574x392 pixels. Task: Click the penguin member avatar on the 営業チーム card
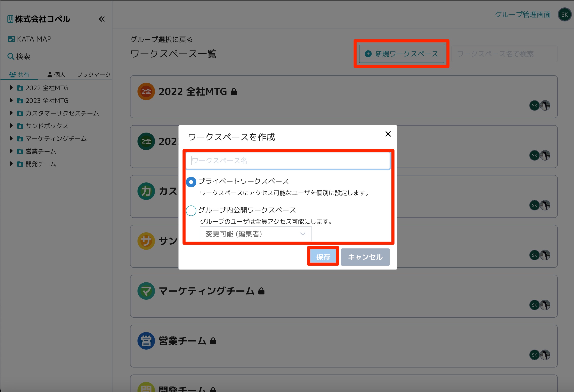(x=545, y=355)
